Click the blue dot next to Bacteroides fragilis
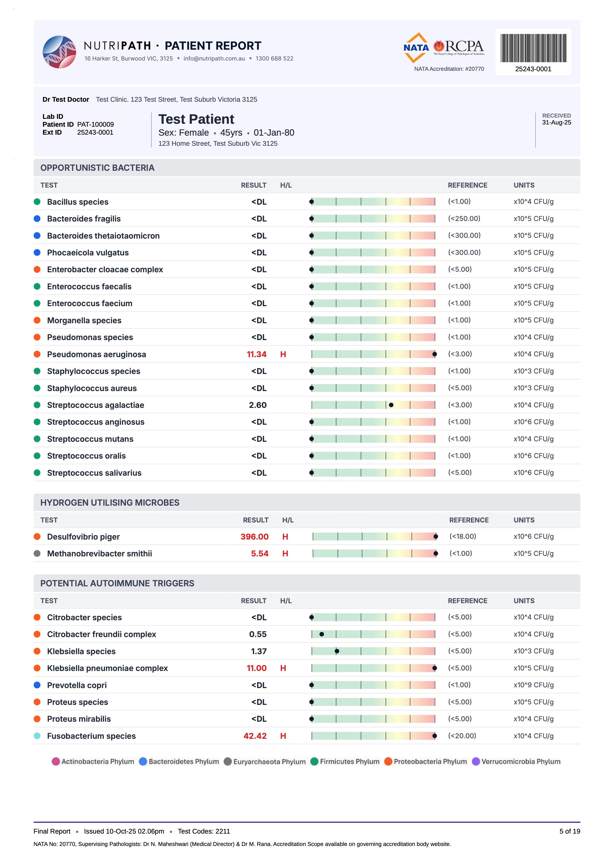 37,219
